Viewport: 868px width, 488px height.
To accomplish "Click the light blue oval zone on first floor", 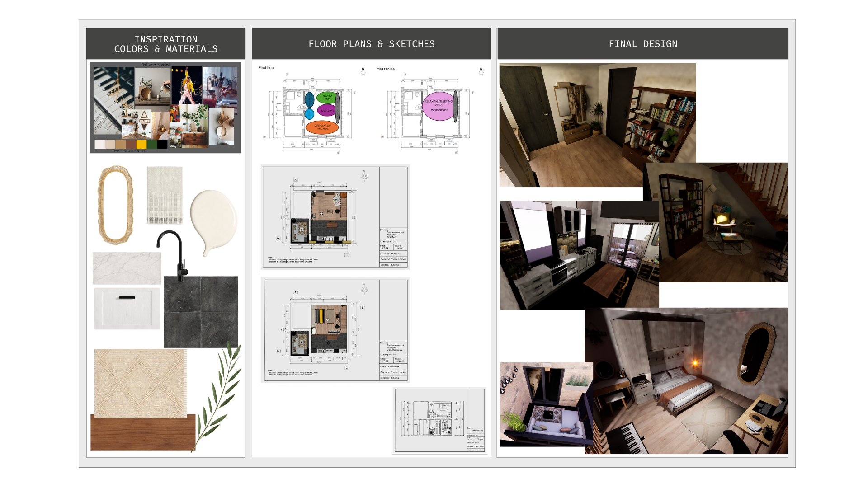I will pos(309,114).
